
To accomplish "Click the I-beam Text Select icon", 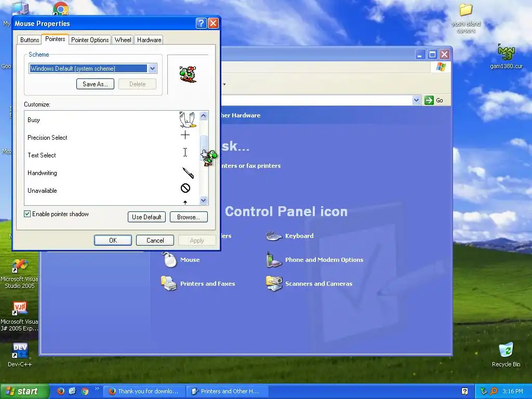I will coord(185,152).
